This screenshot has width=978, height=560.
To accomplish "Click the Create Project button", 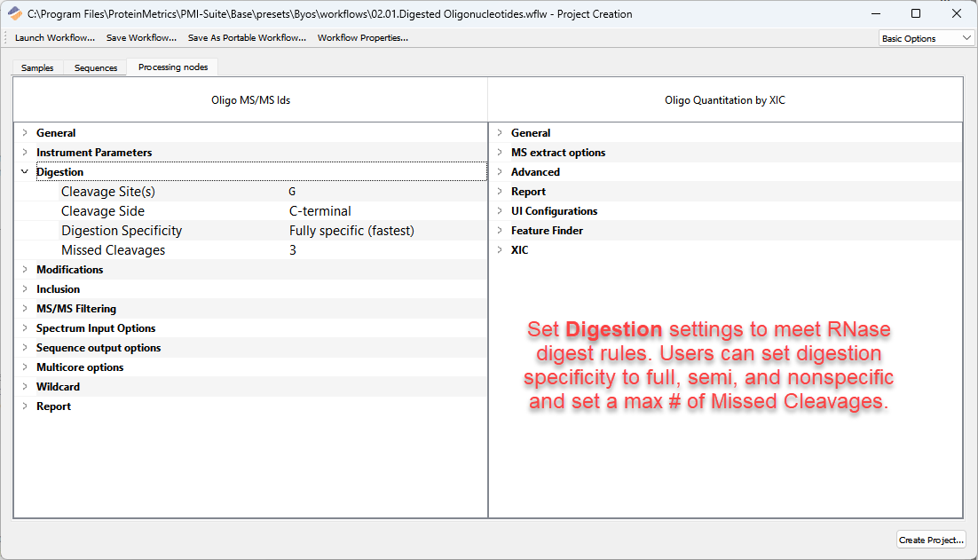I will point(931,540).
